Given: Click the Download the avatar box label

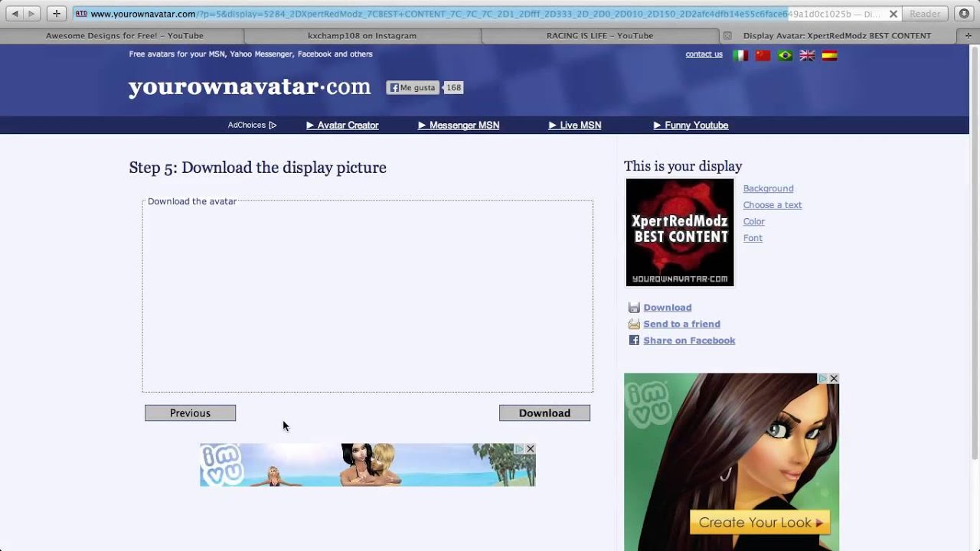Looking at the screenshot, I should coord(191,201).
